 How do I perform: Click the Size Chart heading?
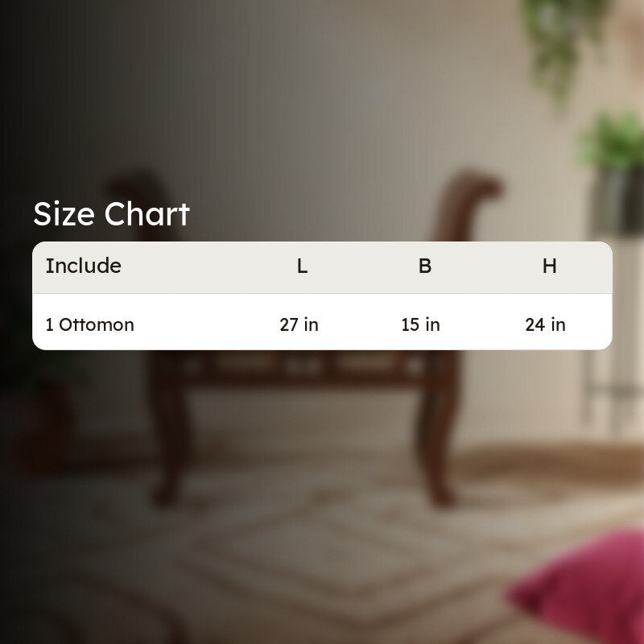(x=111, y=214)
